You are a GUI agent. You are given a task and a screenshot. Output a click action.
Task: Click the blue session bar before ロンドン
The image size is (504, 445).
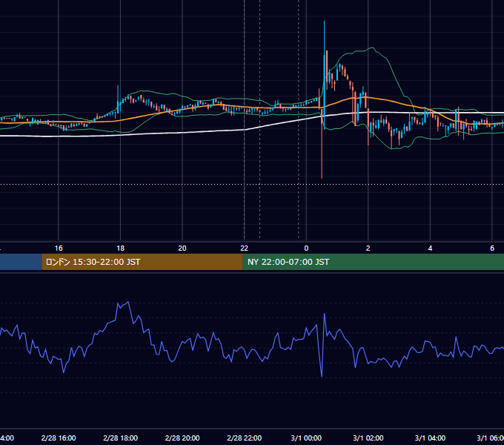click(21, 262)
